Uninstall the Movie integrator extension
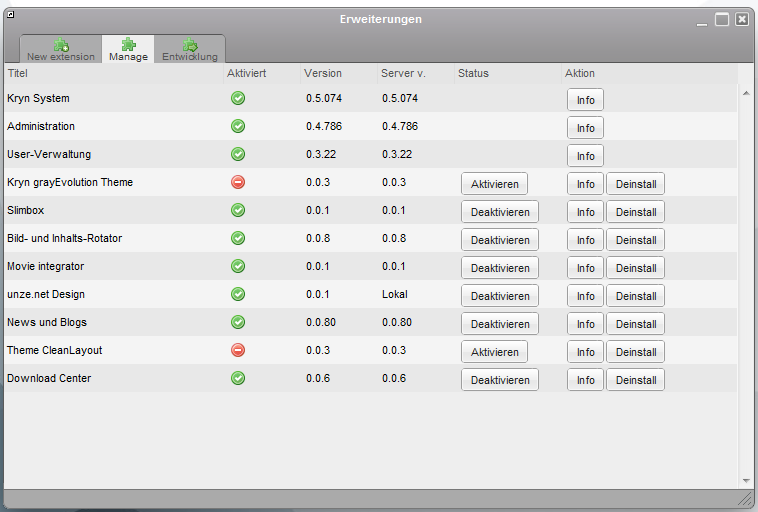Viewport: 758px width, 512px height. (x=636, y=268)
